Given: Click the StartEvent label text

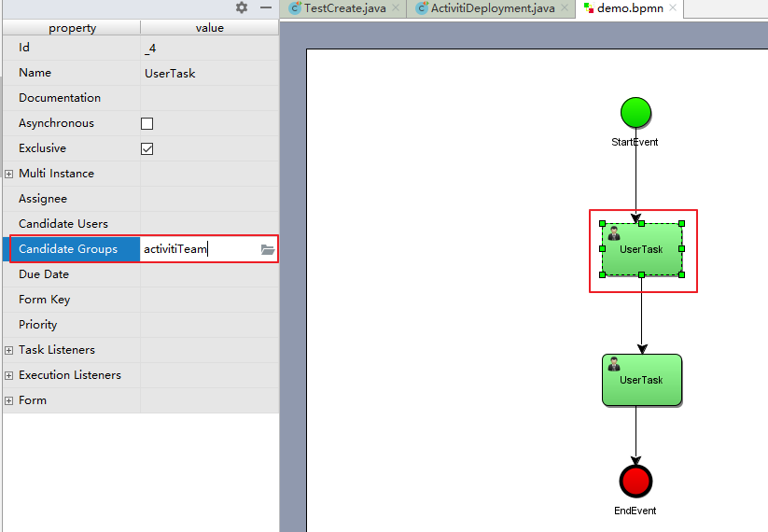Looking at the screenshot, I should tap(635, 142).
